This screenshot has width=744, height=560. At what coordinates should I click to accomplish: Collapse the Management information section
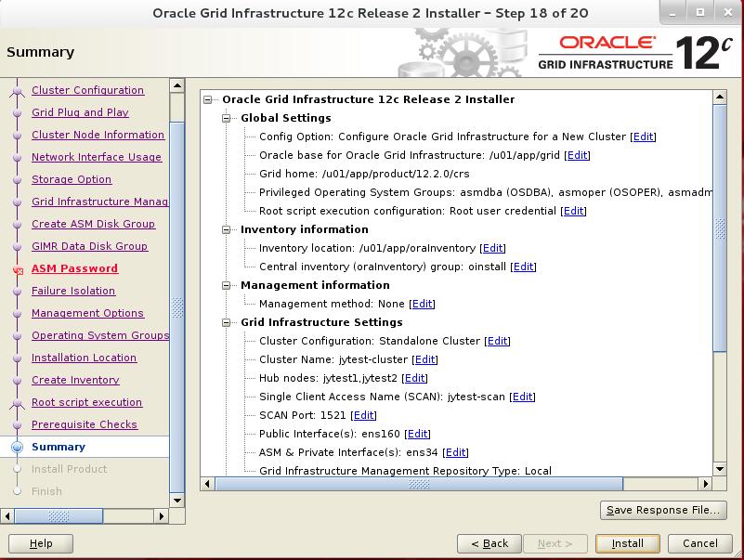pos(227,285)
